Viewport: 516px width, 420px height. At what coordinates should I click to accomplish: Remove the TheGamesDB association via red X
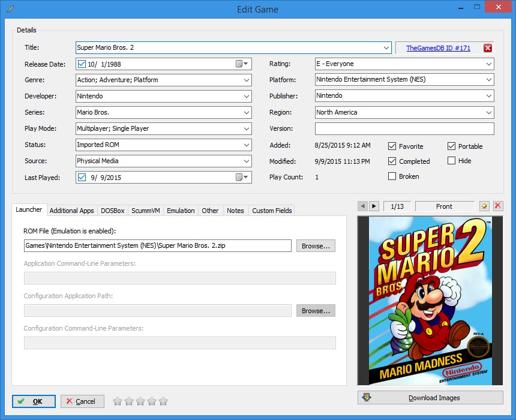coord(488,48)
